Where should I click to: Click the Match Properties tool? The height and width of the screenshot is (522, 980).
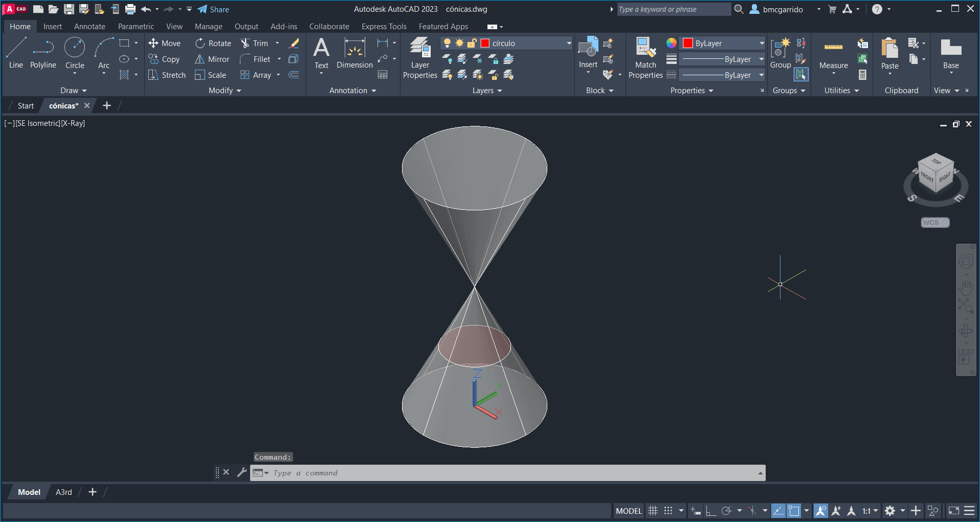645,58
